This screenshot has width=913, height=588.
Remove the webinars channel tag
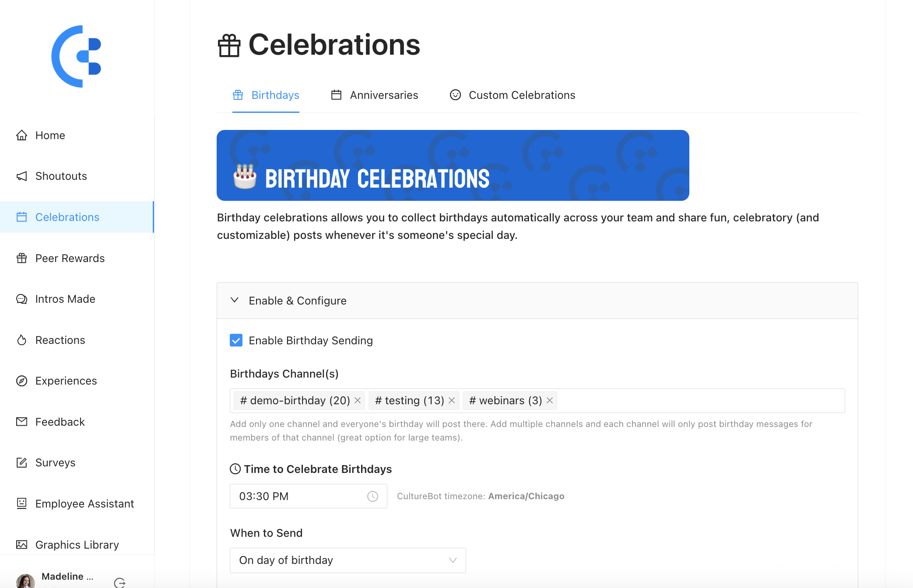coord(550,401)
